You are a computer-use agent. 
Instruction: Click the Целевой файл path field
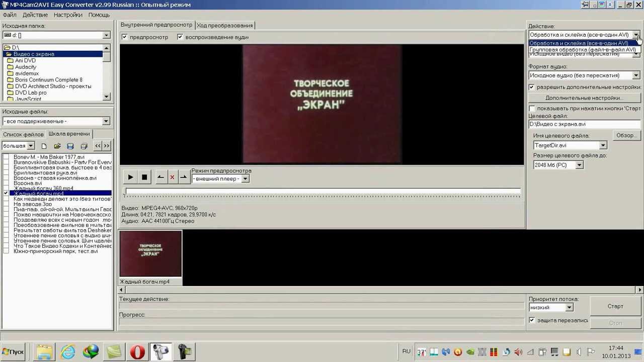tap(584, 124)
